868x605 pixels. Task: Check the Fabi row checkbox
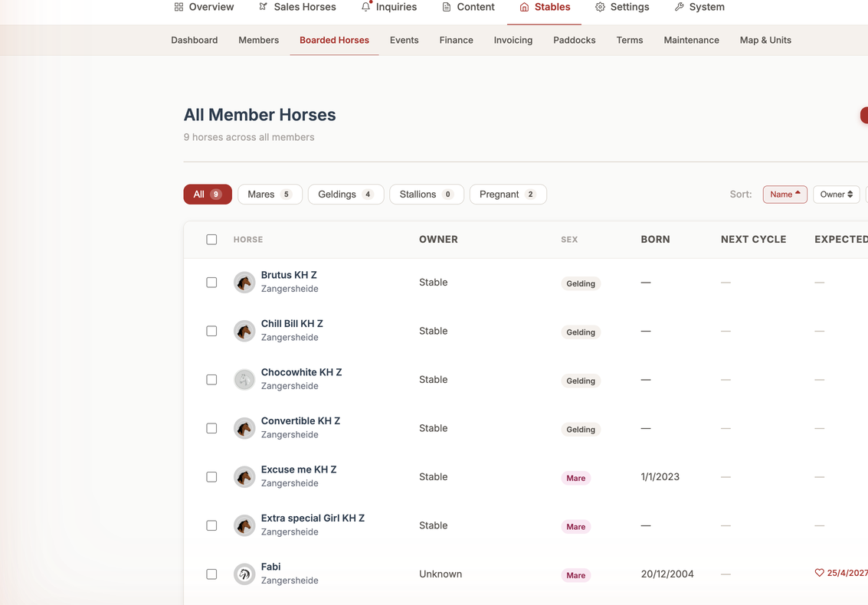(x=211, y=574)
